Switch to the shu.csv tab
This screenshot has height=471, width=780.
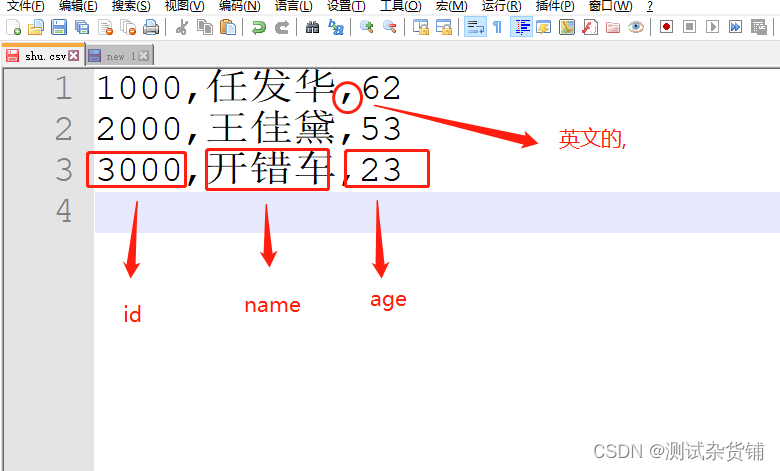coord(44,55)
